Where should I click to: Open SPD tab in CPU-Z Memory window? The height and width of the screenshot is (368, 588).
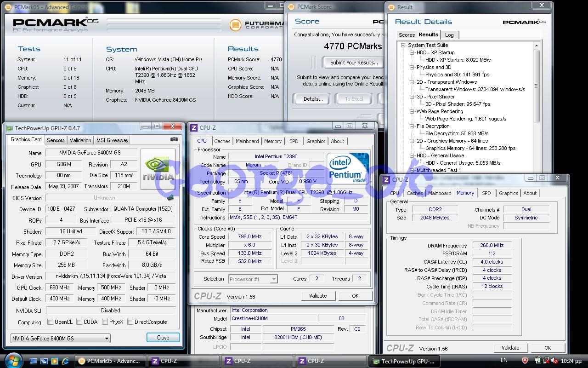click(486, 193)
